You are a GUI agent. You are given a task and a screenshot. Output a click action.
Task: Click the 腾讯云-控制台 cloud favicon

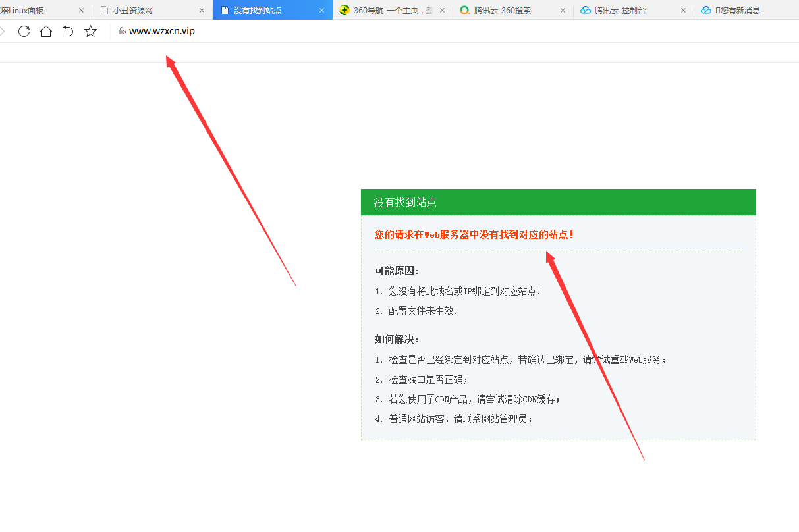tap(586, 10)
